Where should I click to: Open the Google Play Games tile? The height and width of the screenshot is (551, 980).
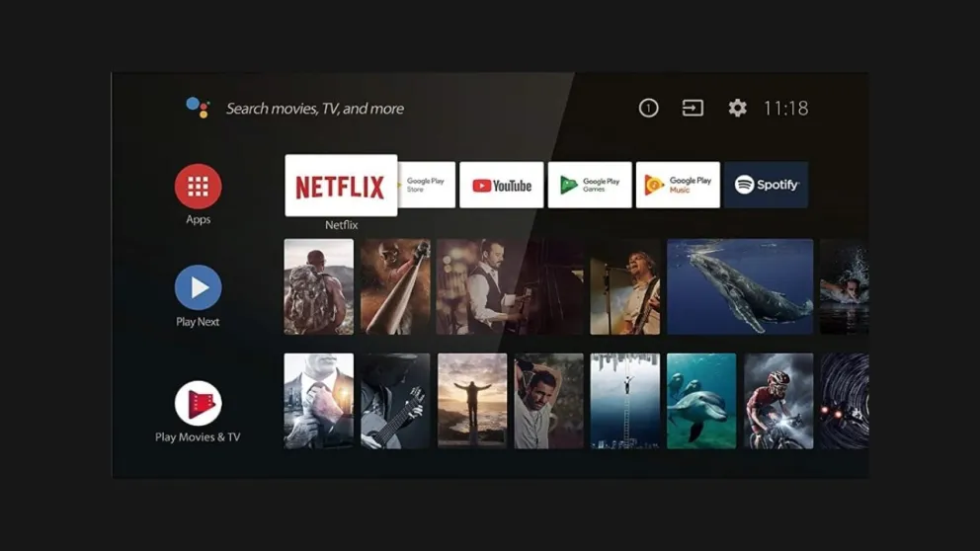pyautogui.click(x=590, y=185)
